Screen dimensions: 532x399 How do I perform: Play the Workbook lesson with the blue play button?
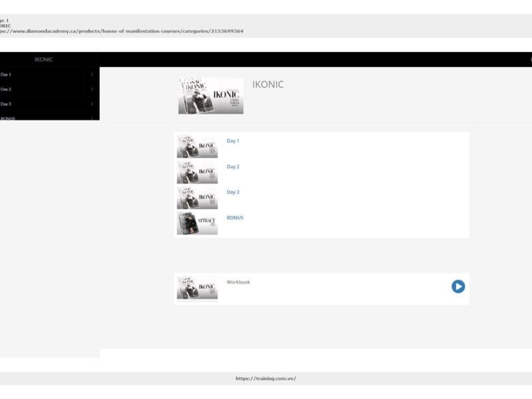click(458, 287)
